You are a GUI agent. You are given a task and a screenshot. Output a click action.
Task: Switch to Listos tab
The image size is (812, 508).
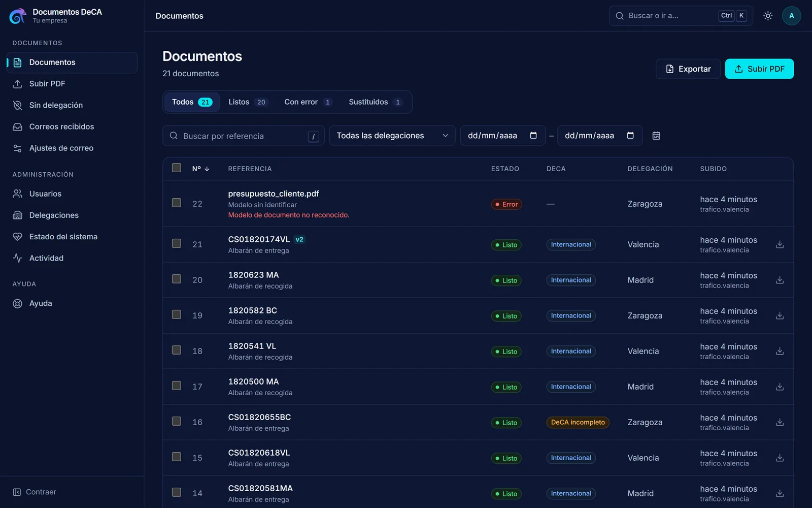click(x=248, y=102)
